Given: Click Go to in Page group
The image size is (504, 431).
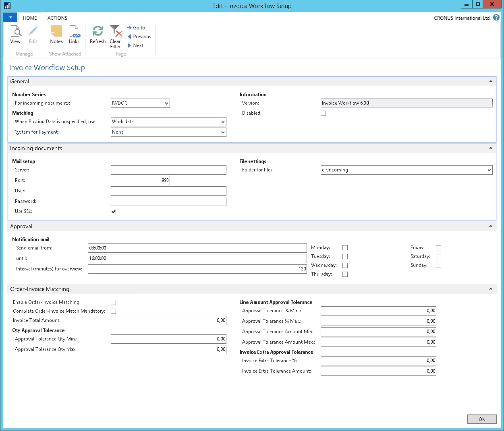Looking at the screenshot, I should coord(136,28).
